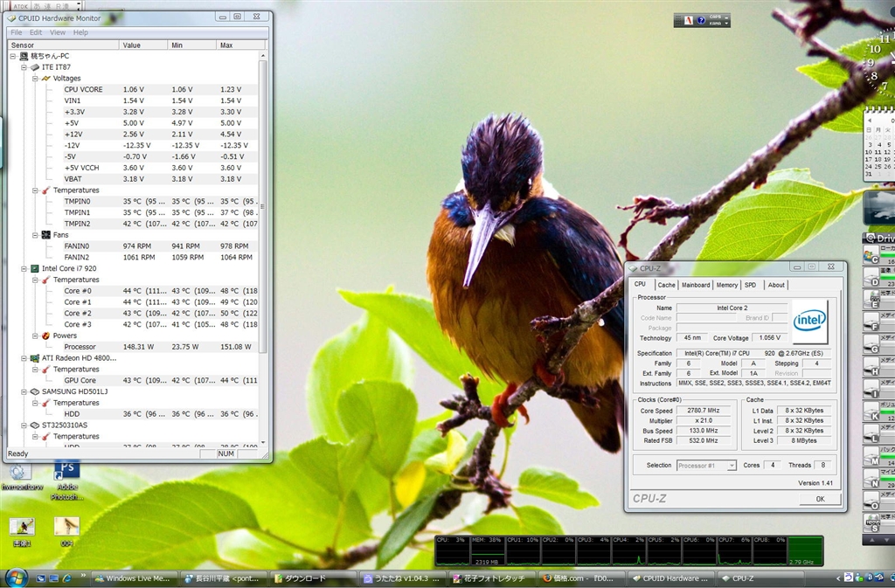The image size is (895, 588).
Task: Click the D drive icon in drive gadget
Action: tap(871, 277)
